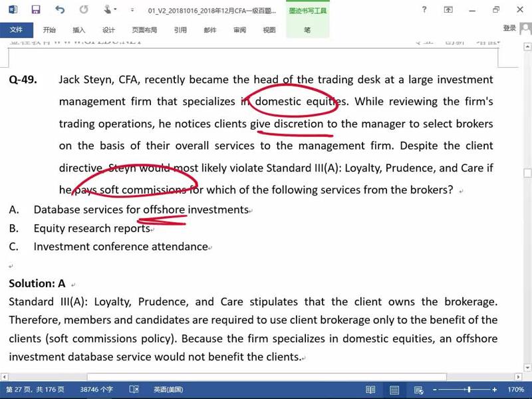
Task: Switch to the 视图 (View) tab
Action: click(269, 30)
